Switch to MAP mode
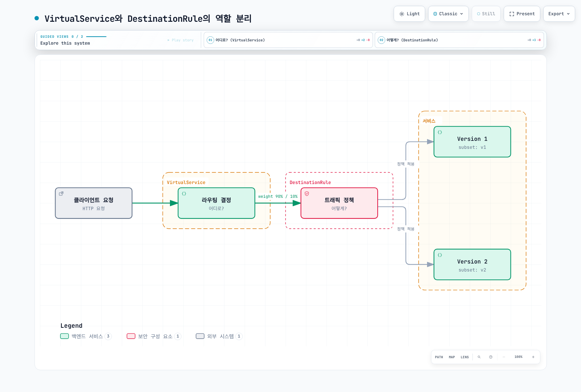The width and height of the screenshot is (581, 392). pos(452,357)
